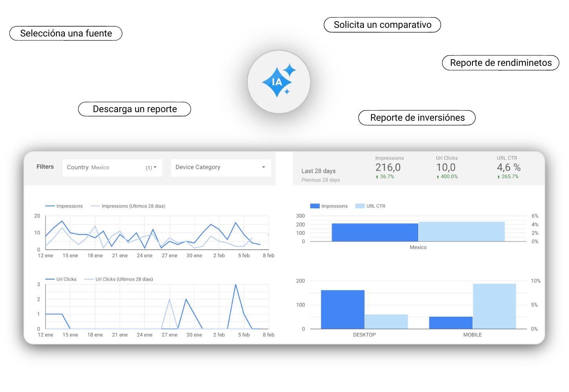Click the Url Clicks (Ultimos 28 días) legend

[x=119, y=279]
